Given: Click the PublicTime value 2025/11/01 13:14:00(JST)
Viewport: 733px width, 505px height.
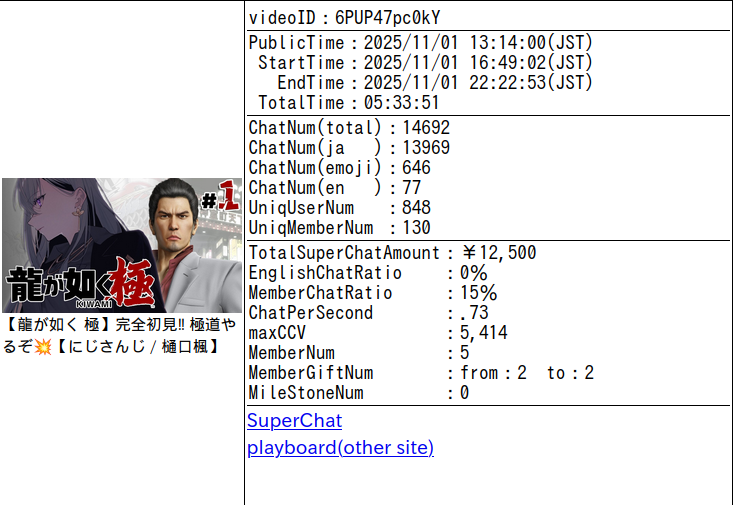Looking at the screenshot, I should pos(478,43).
